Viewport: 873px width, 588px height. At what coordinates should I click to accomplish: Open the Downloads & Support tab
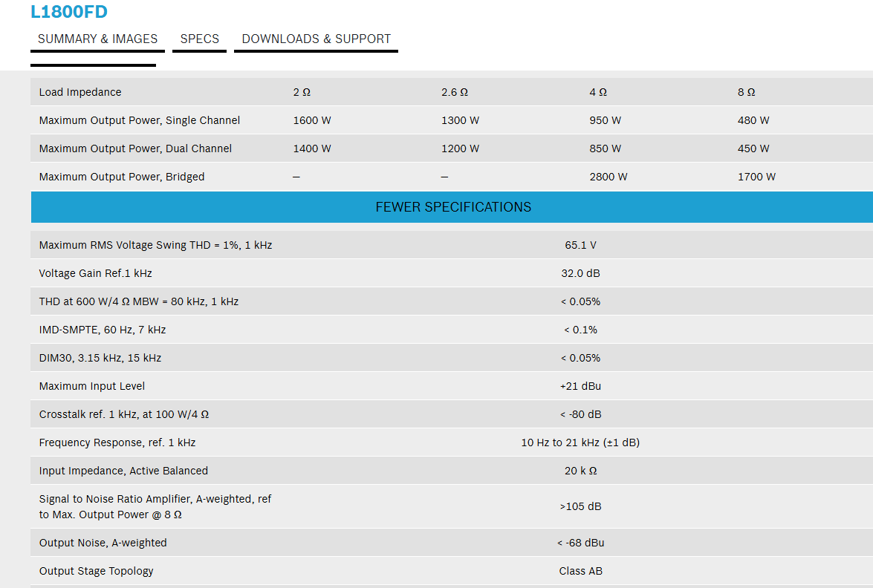(x=317, y=39)
